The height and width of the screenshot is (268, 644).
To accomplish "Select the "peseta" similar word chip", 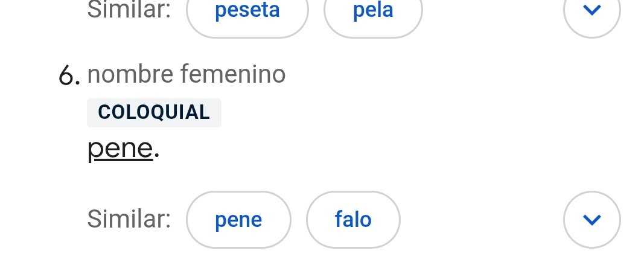I will coord(247,11).
